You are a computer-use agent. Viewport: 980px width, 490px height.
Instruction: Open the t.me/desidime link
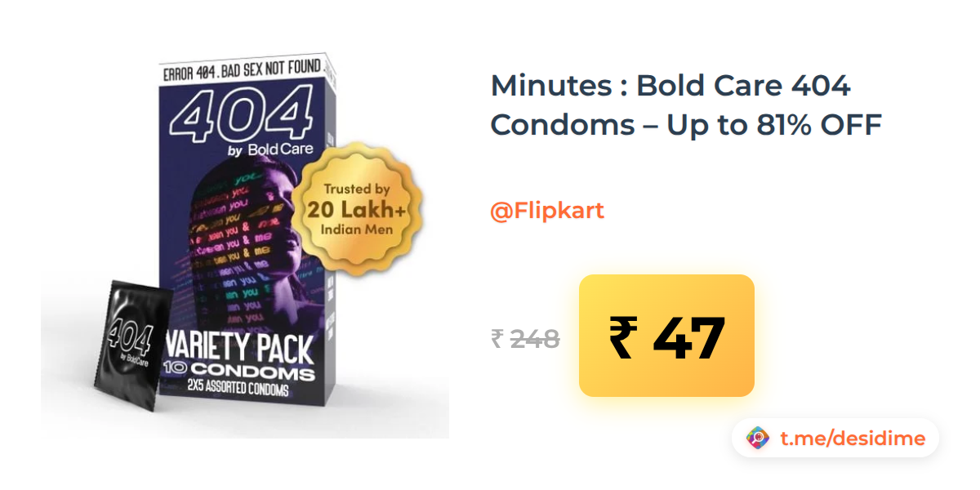pyautogui.click(x=853, y=439)
